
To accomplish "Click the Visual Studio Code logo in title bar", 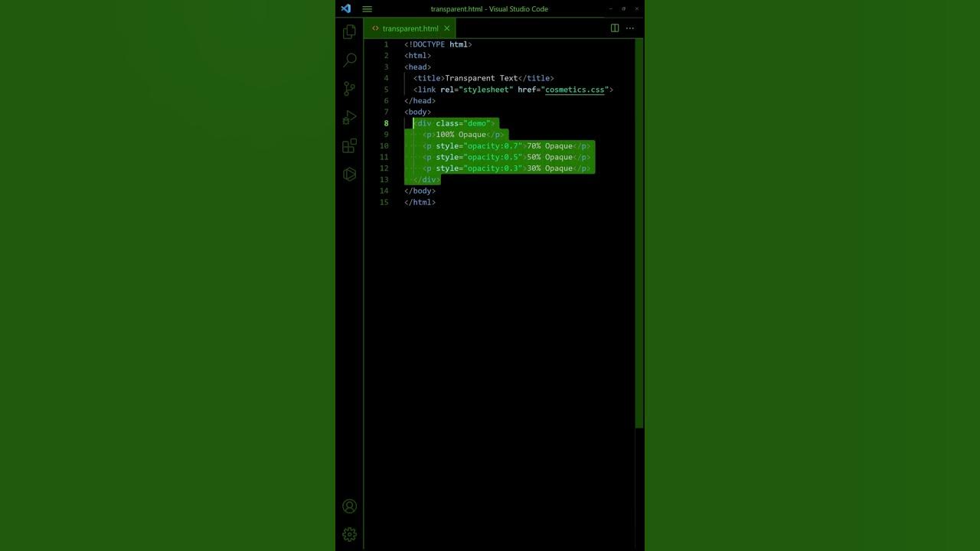I will (x=346, y=8).
